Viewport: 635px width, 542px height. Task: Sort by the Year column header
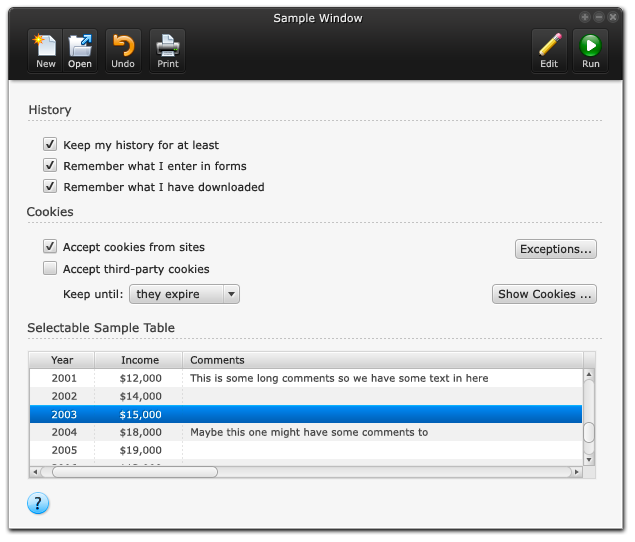pyautogui.click(x=62, y=360)
